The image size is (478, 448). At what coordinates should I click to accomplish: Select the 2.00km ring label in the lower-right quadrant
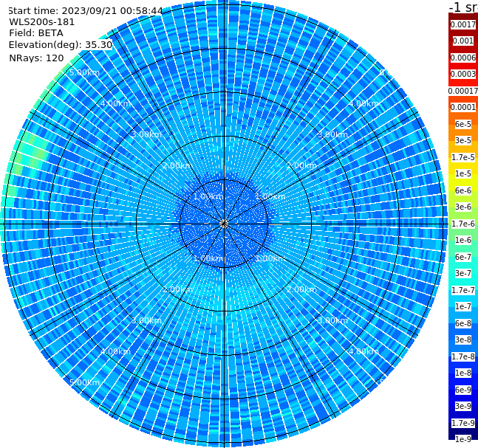tap(301, 289)
